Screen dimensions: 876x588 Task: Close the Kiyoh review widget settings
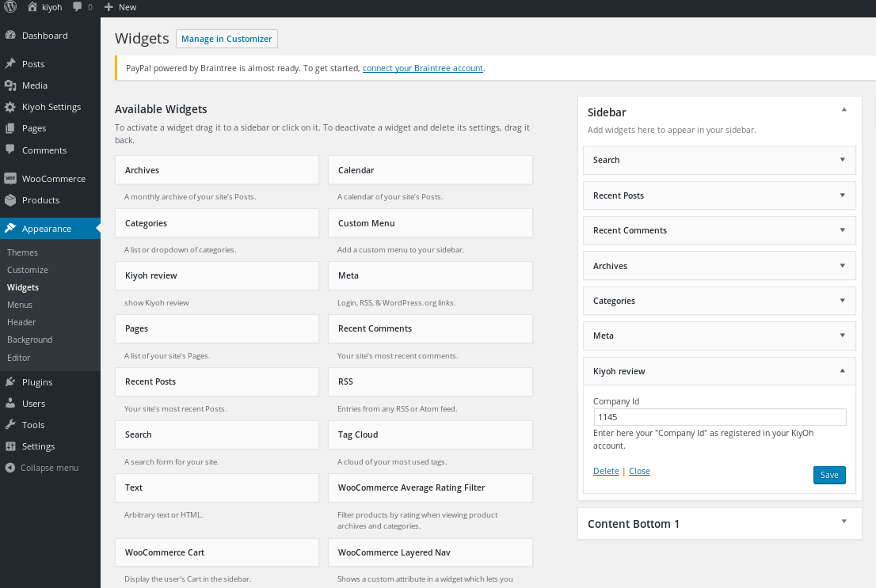(639, 471)
